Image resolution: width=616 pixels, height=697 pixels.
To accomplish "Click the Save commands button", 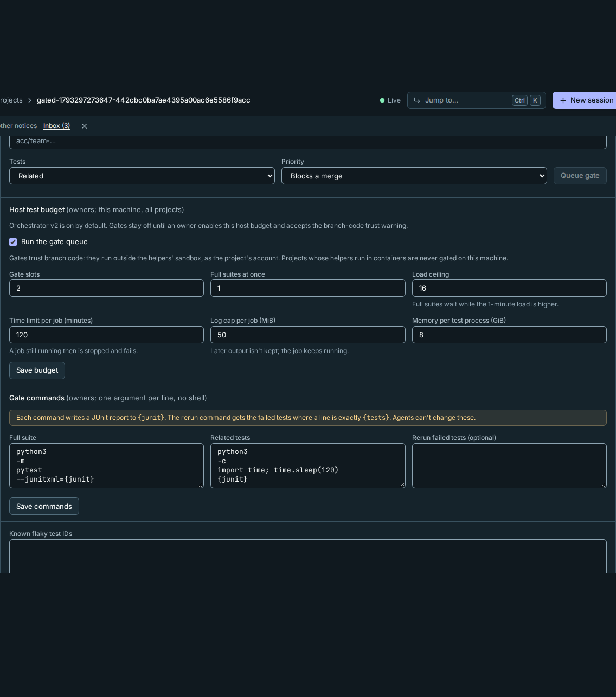I will (x=44, y=506).
